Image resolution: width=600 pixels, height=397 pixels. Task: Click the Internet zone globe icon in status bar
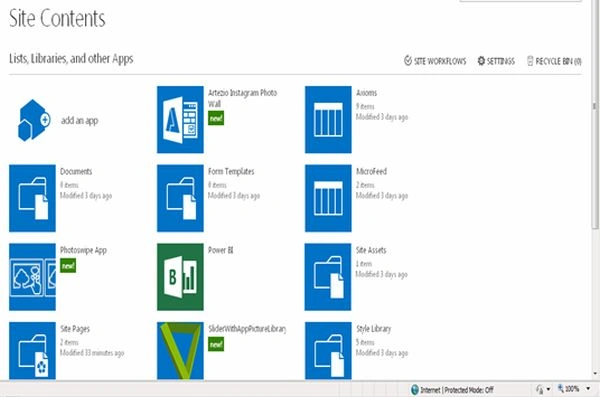click(414, 390)
